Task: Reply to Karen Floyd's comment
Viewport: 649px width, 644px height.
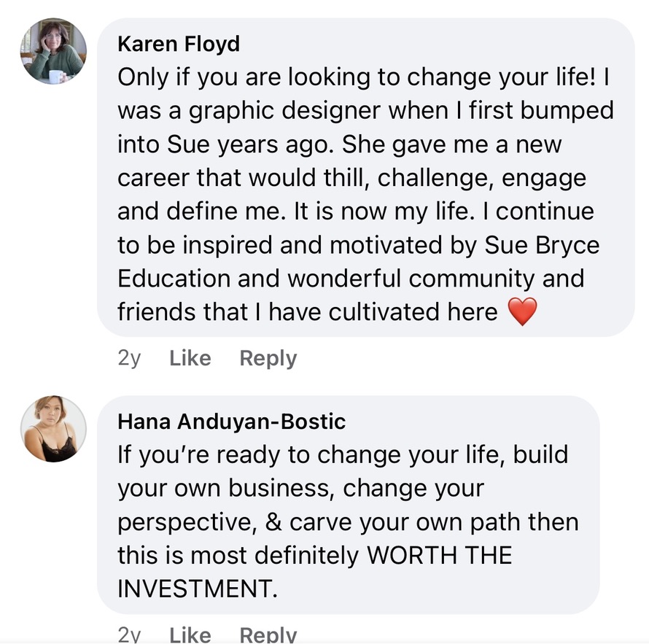Action: (268, 358)
